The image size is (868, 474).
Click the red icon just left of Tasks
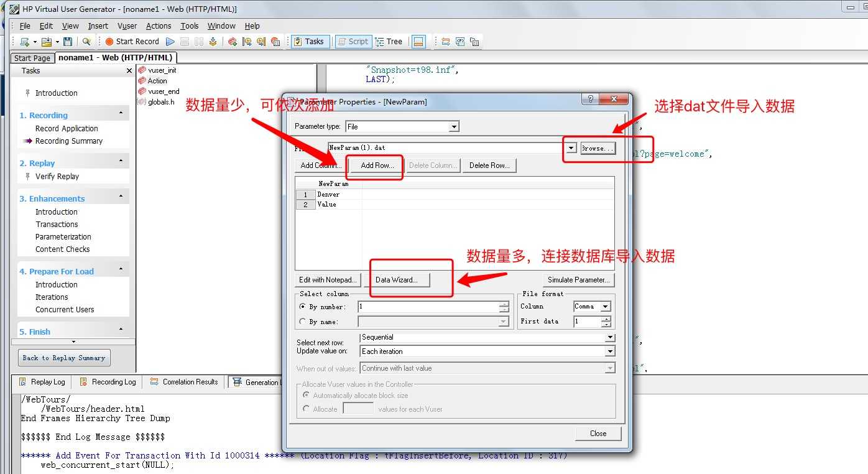[x=275, y=42]
